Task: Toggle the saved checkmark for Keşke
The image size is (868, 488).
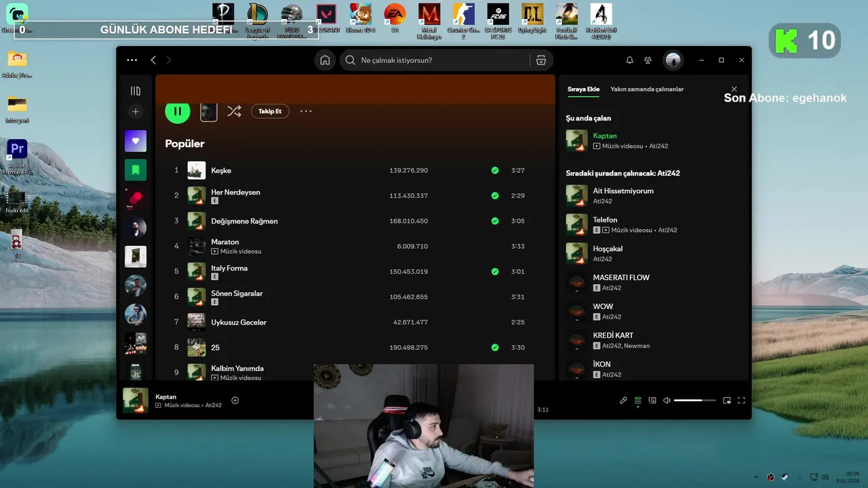Action: click(495, 170)
